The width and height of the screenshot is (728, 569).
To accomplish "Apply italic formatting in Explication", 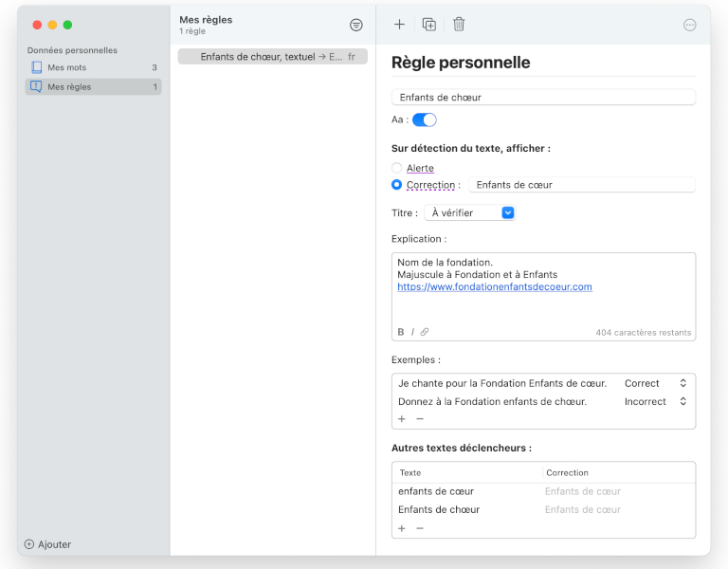I will coord(412,332).
